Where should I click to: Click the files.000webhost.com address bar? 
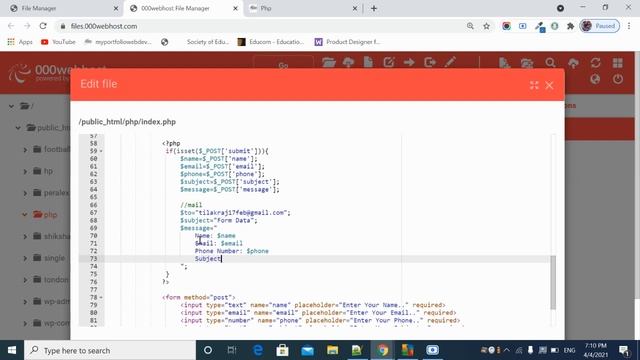[261, 26]
